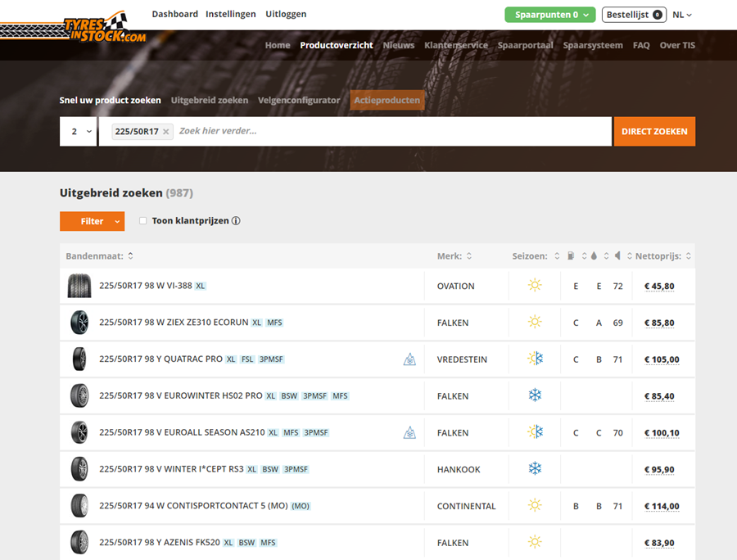Switch to Uitgebreid zoeken tab
737x560 pixels.
pos(210,100)
